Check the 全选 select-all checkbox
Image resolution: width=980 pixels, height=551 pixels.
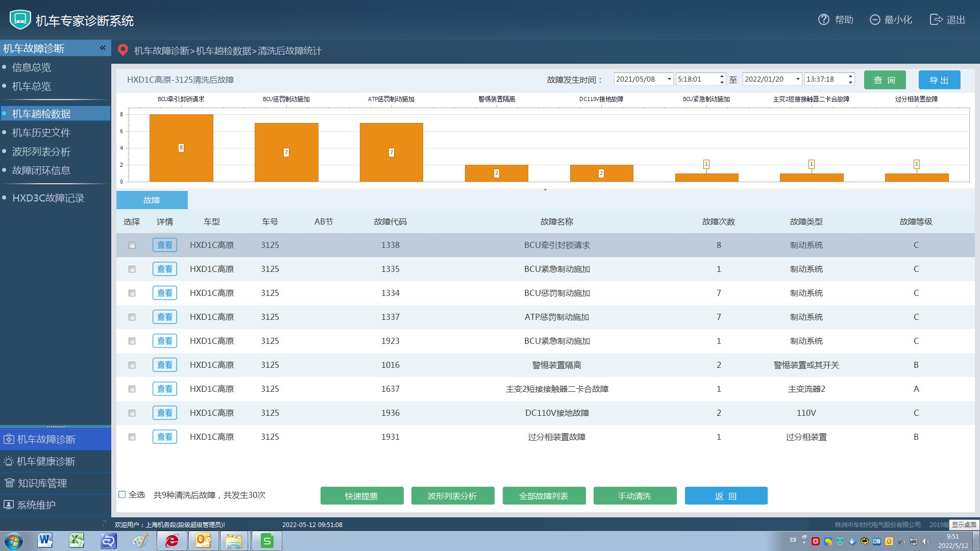tap(122, 494)
